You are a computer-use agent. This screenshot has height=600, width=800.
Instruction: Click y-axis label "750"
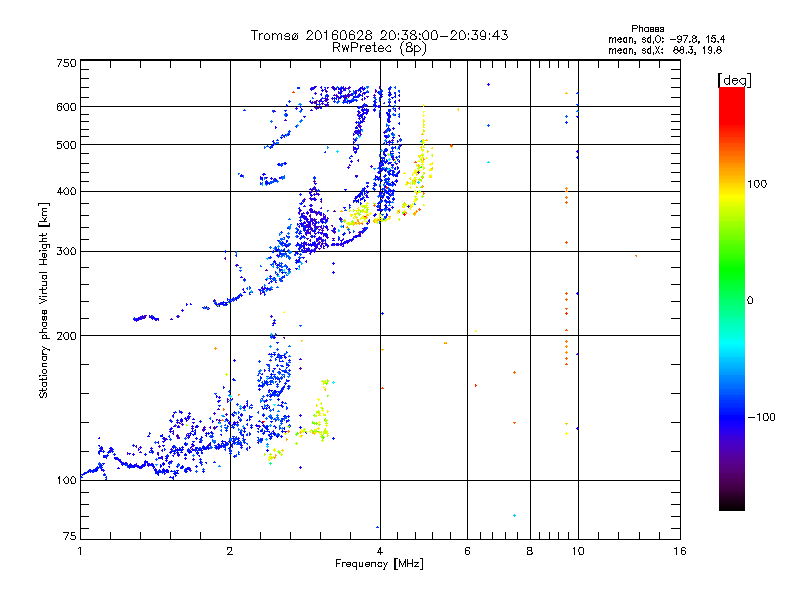click(x=66, y=63)
